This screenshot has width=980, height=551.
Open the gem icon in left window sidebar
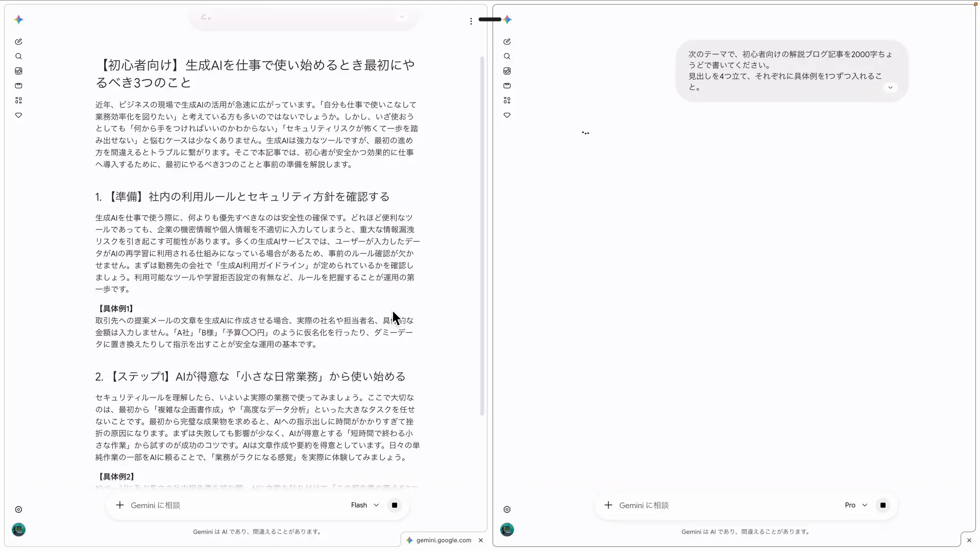(19, 115)
